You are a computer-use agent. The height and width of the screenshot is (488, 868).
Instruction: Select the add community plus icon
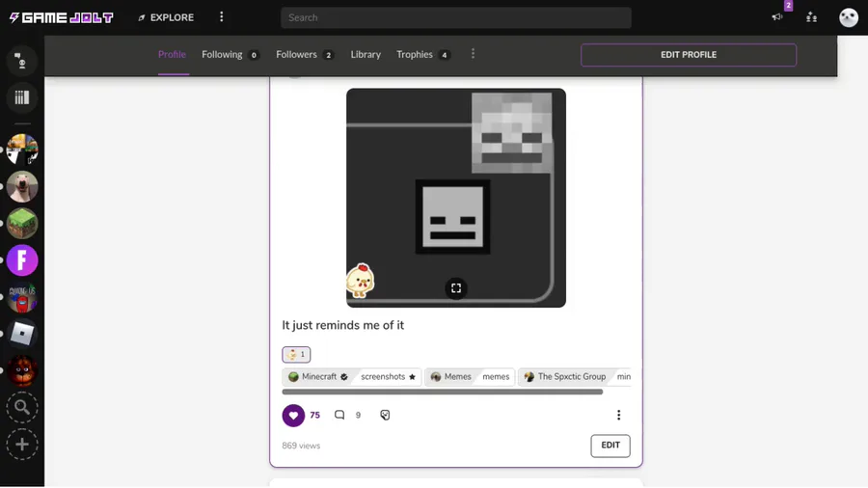[22, 445]
